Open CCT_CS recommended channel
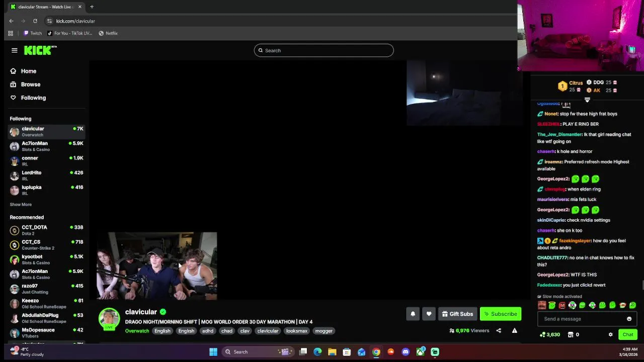This screenshot has height=362, width=644. tap(46, 245)
